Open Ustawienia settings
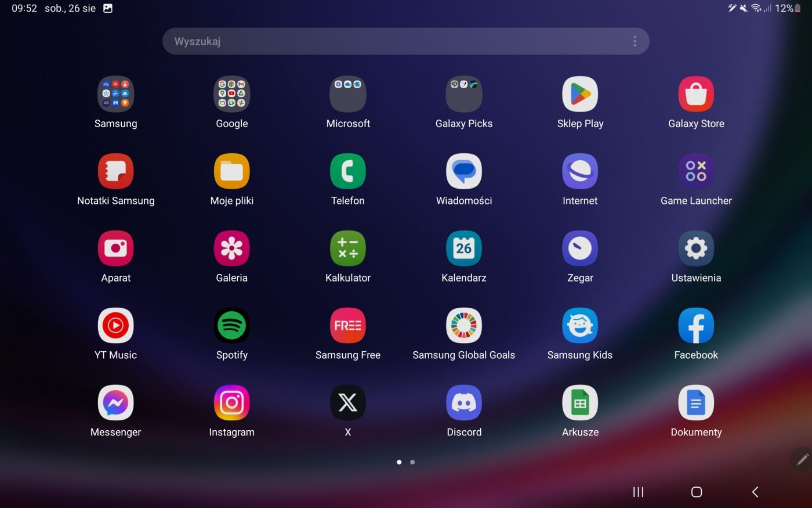 pos(696,248)
